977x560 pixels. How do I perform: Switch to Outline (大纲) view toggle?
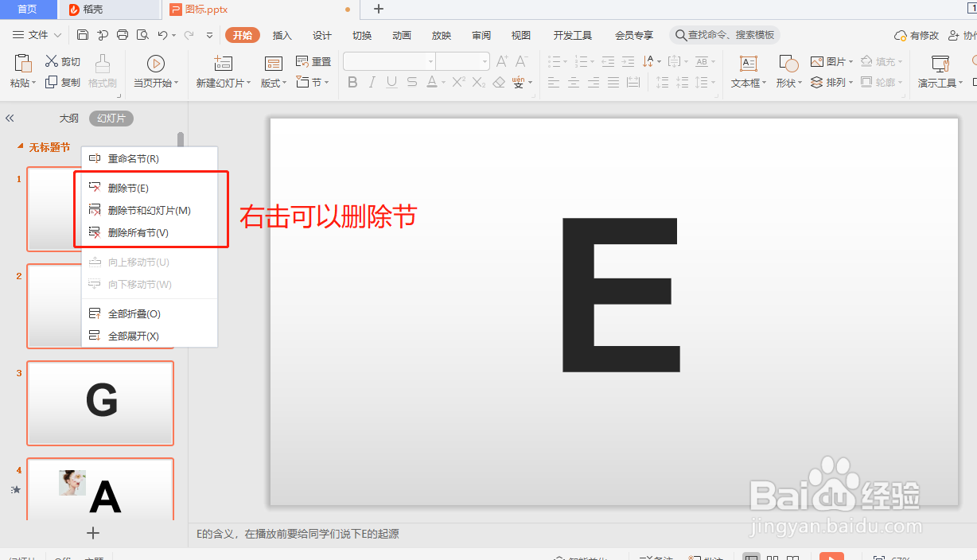(x=69, y=119)
